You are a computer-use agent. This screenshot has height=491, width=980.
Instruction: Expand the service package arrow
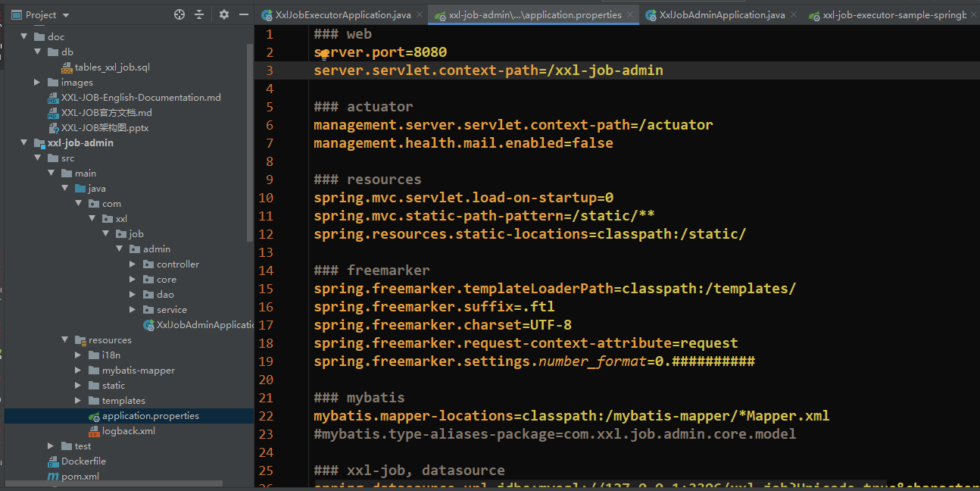(133, 310)
